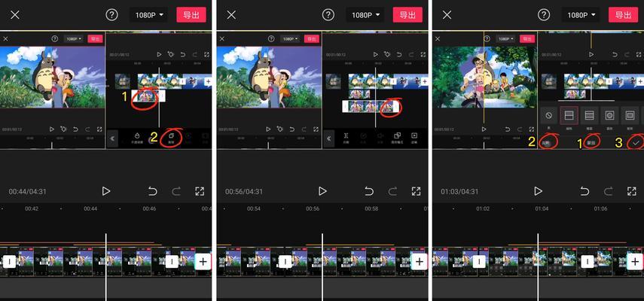Add a clip with the + button, 01:03/04:31 timeline
Viewport: 644px width, 301px height.
pos(635,261)
